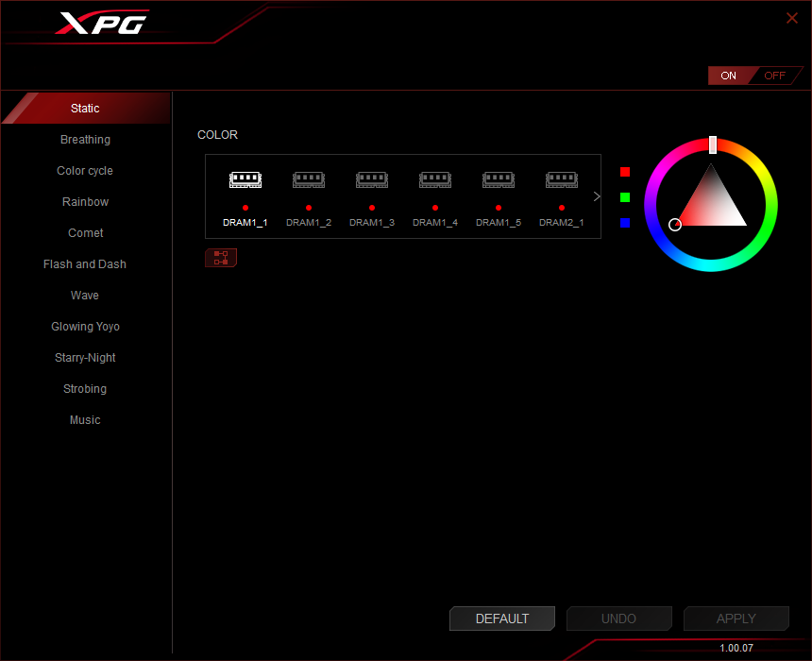Switch to Strobing lighting mode
This screenshot has height=661, width=812.
click(85, 388)
